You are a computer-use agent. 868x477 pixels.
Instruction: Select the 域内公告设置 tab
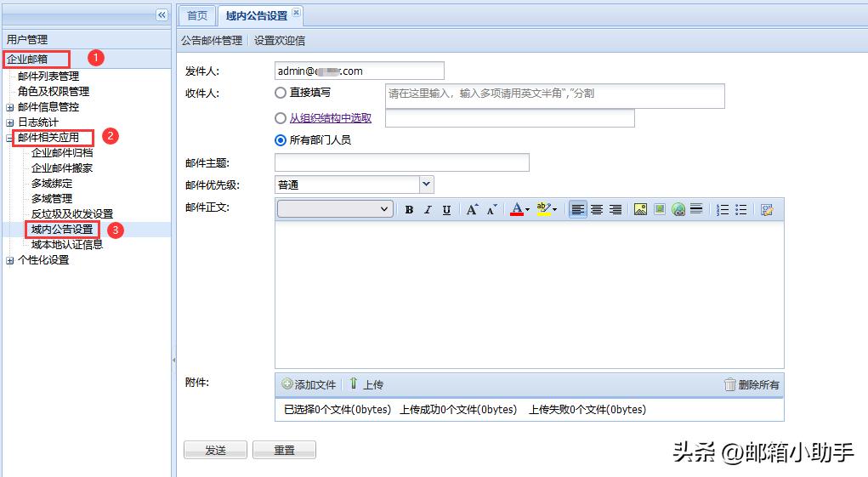(256, 15)
